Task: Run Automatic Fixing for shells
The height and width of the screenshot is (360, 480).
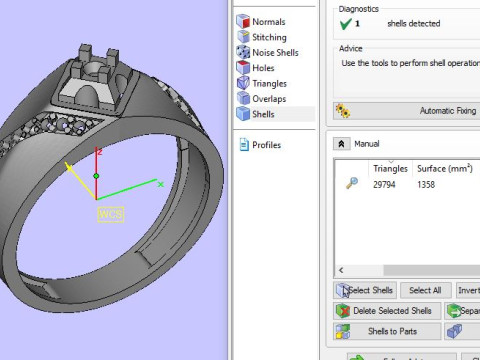Action: coord(407,111)
